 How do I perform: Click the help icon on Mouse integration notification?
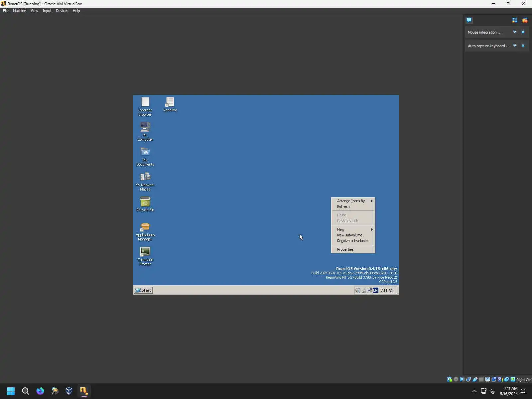click(x=515, y=32)
